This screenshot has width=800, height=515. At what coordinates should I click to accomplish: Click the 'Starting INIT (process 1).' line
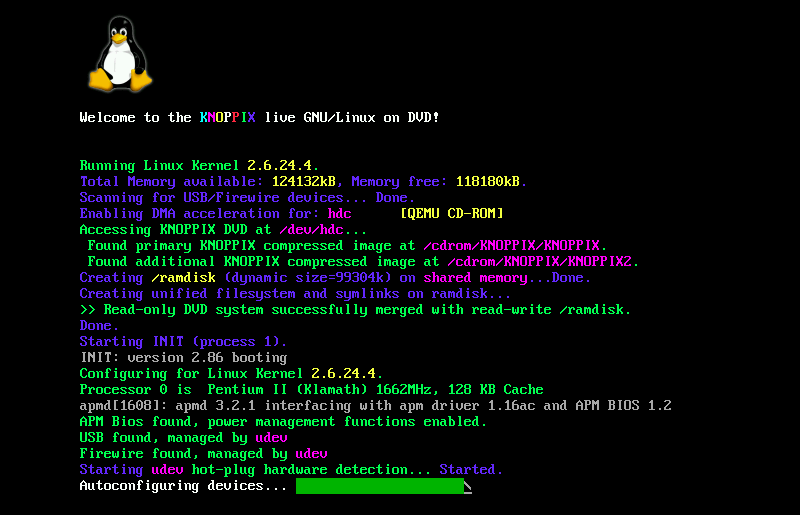[x=183, y=341]
